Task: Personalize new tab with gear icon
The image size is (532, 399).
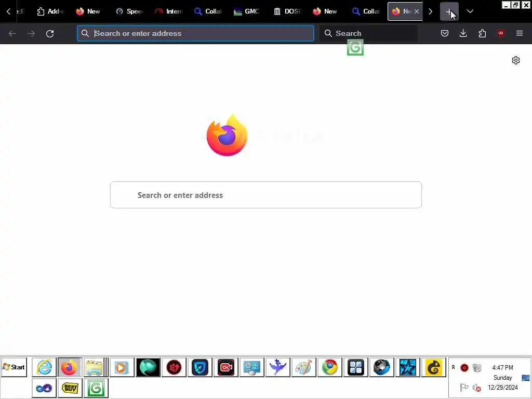Action: coord(516,60)
